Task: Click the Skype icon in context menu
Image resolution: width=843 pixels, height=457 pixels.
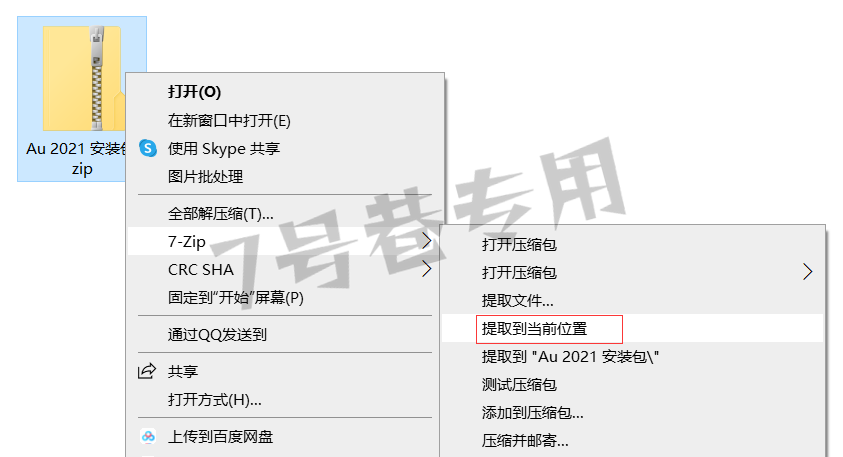Action: click(148, 148)
